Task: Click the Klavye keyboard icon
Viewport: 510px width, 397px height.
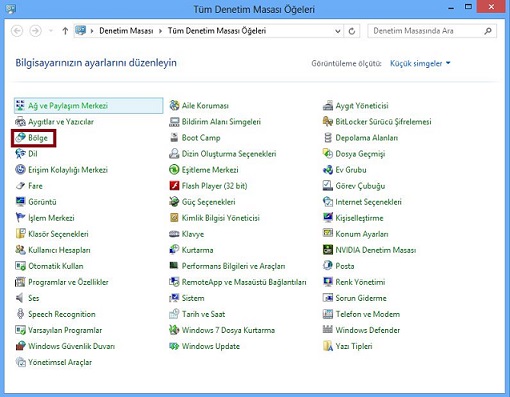Action: point(174,234)
